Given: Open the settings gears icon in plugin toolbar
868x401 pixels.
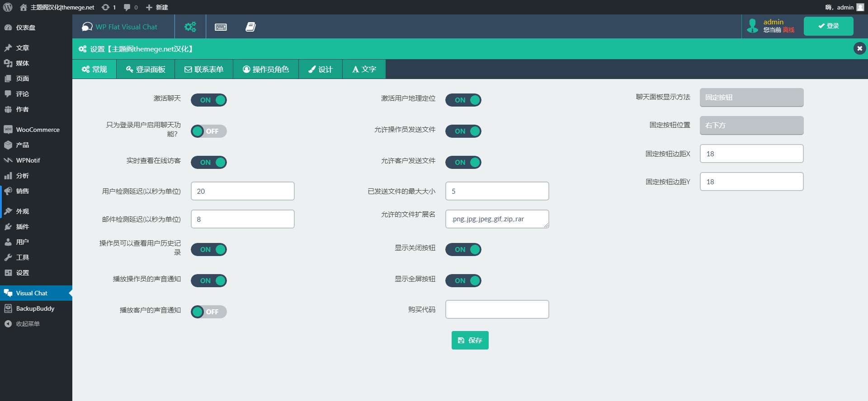Looking at the screenshot, I should click(x=190, y=27).
